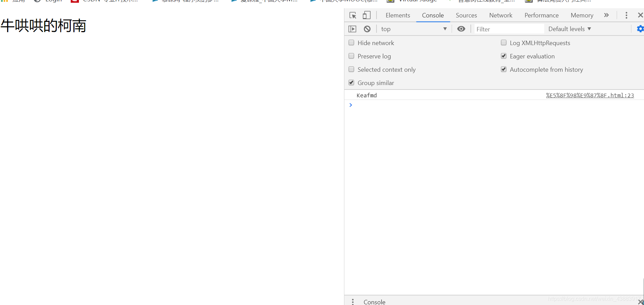Enable the Hide network checkbox
Viewport: 644px width, 305px height.
(x=351, y=43)
